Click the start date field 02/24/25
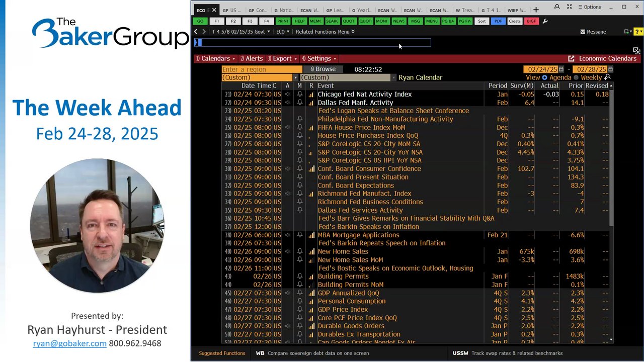 (x=541, y=69)
